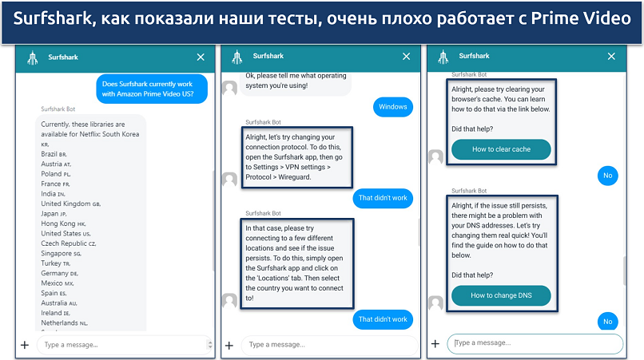Close the middle Surfshark chat window
This screenshot has height=360, width=644.
pos(407,57)
